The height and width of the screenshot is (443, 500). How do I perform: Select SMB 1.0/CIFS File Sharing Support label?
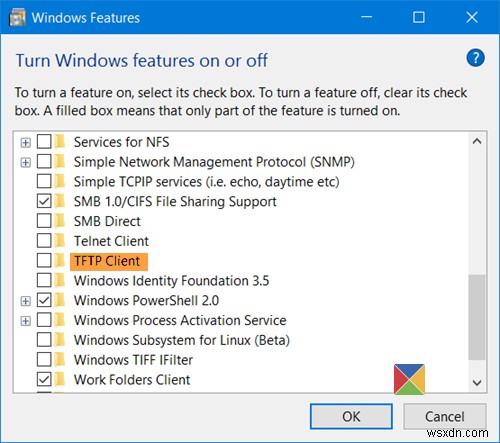coord(175,202)
